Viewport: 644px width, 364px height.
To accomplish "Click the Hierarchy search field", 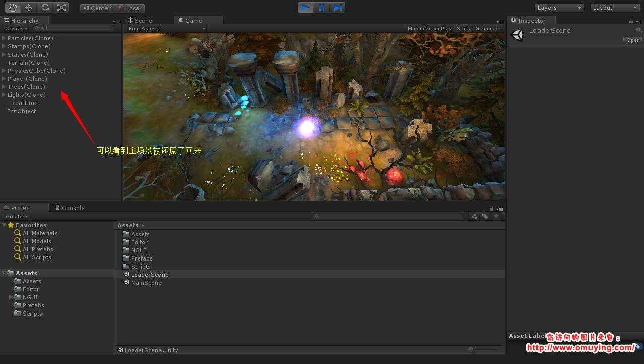I will [x=73, y=29].
